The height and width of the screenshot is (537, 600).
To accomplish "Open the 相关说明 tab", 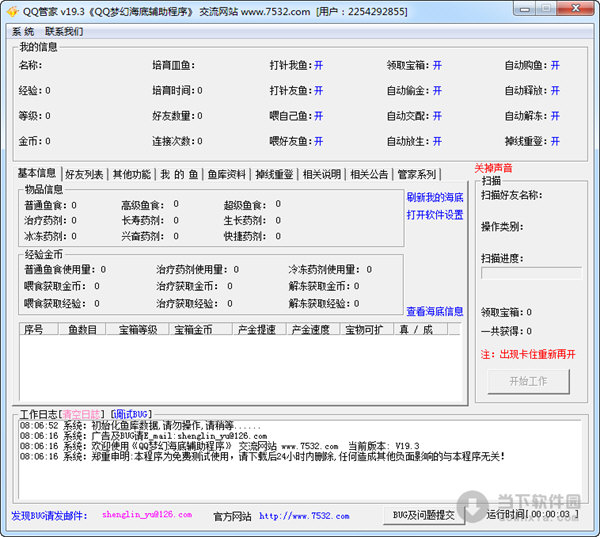I will coord(322,175).
